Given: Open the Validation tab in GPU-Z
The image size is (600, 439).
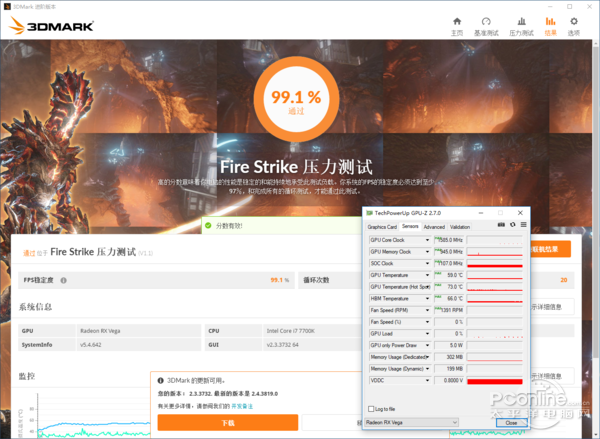Looking at the screenshot, I should tap(460, 227).
